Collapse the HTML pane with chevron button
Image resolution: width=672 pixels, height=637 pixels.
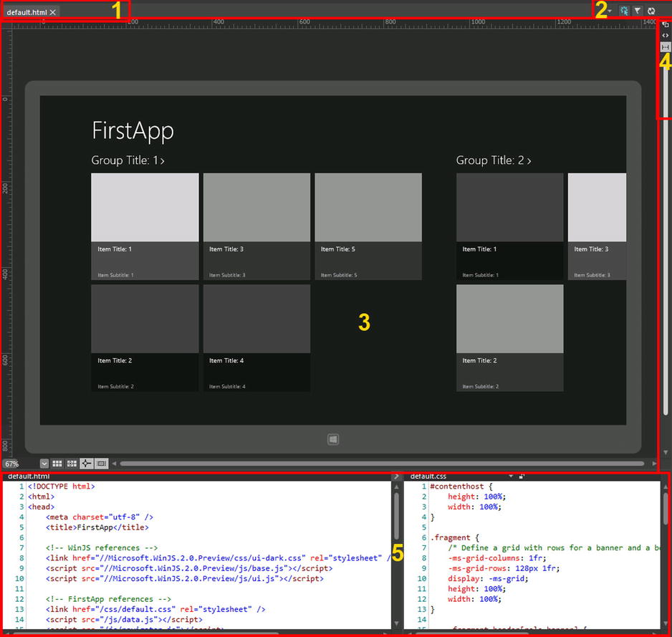point(396,476)
